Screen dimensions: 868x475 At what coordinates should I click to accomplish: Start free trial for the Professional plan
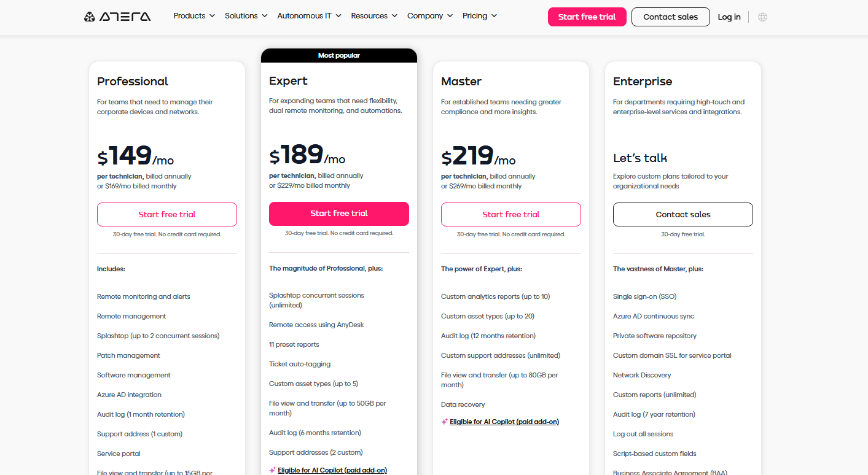point(166,214)
